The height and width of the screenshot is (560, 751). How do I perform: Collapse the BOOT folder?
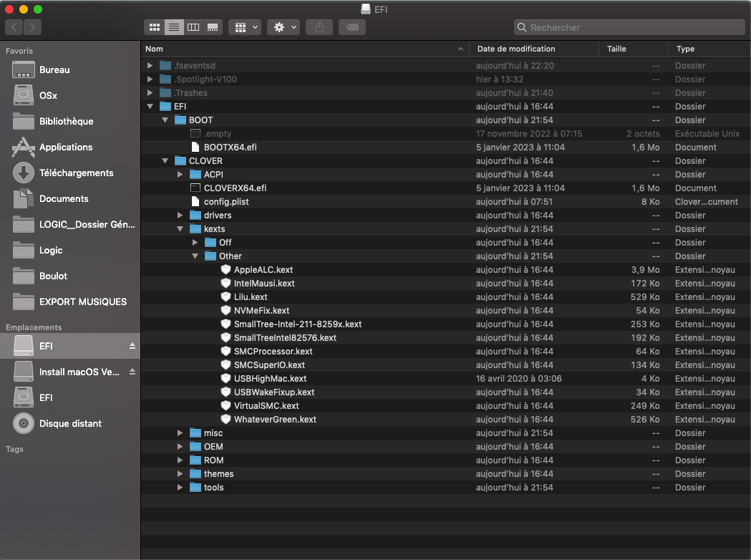(x=165, y=120)
